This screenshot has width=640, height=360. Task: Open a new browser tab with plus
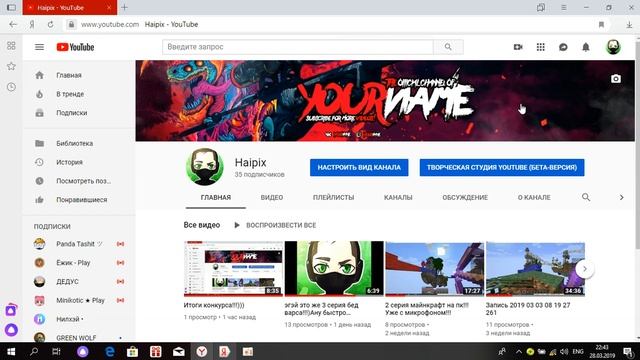pyautogui.click(x=124, y=7)
